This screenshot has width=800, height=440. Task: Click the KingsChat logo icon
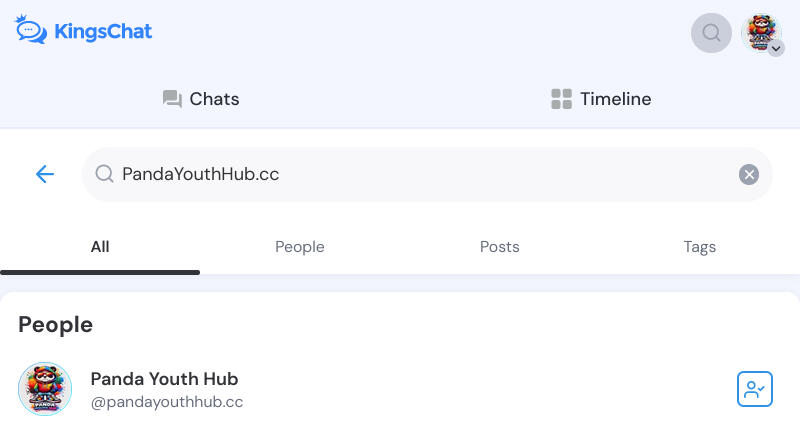[x=31, y=30]
